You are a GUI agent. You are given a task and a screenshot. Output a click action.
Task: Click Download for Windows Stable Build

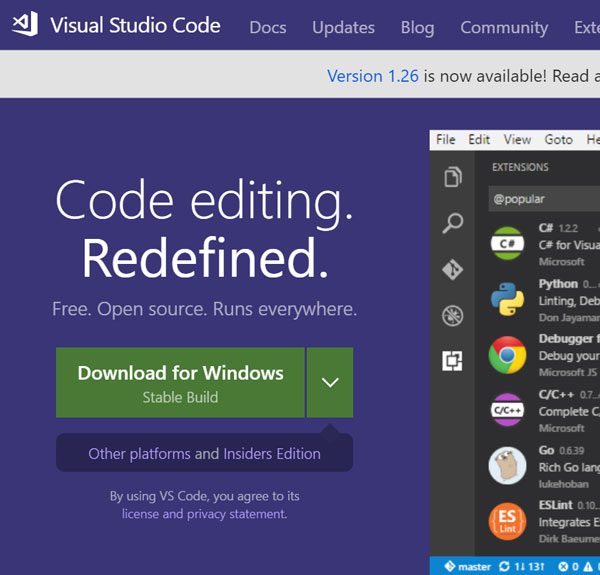[180, 382]
